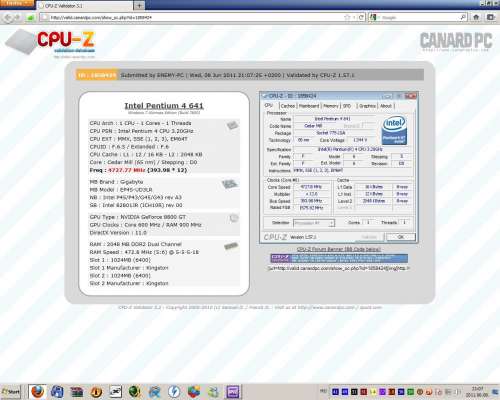Select the Mainboard tab in CPU-Z window
The image size is (500, 400).
point(309,106)
